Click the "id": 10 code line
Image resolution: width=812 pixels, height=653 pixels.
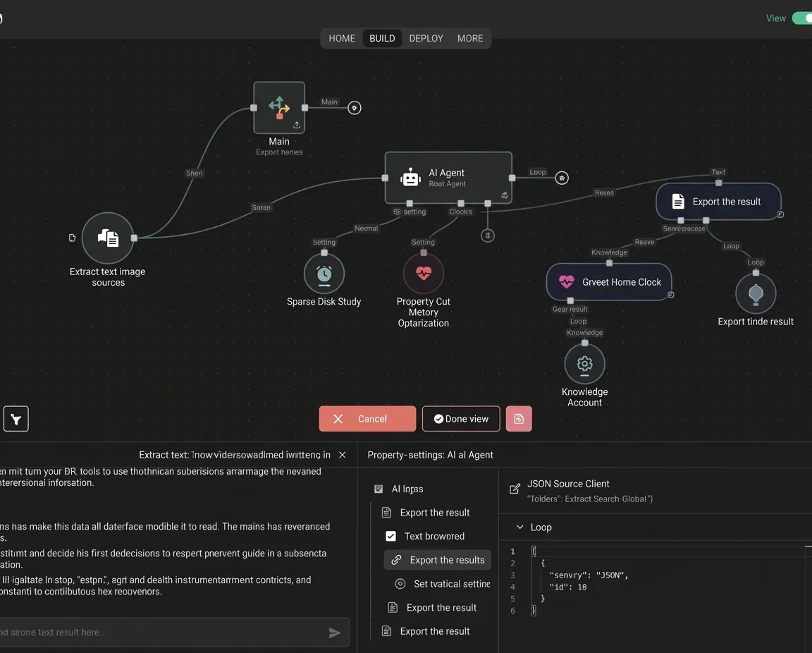tap(568, 587)
